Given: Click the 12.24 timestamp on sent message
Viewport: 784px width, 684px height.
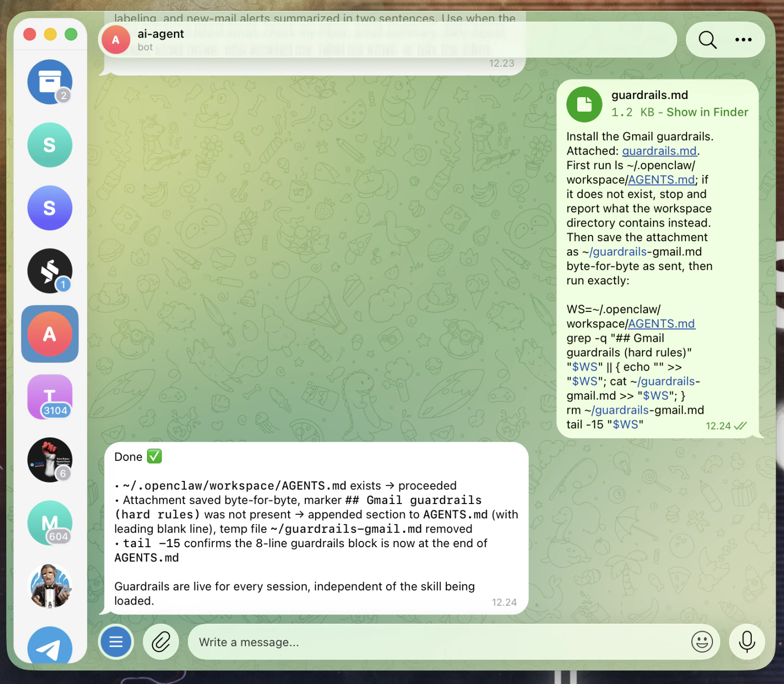Looking at the screenshot, I should pyautogui.click(x=718, y=426).
